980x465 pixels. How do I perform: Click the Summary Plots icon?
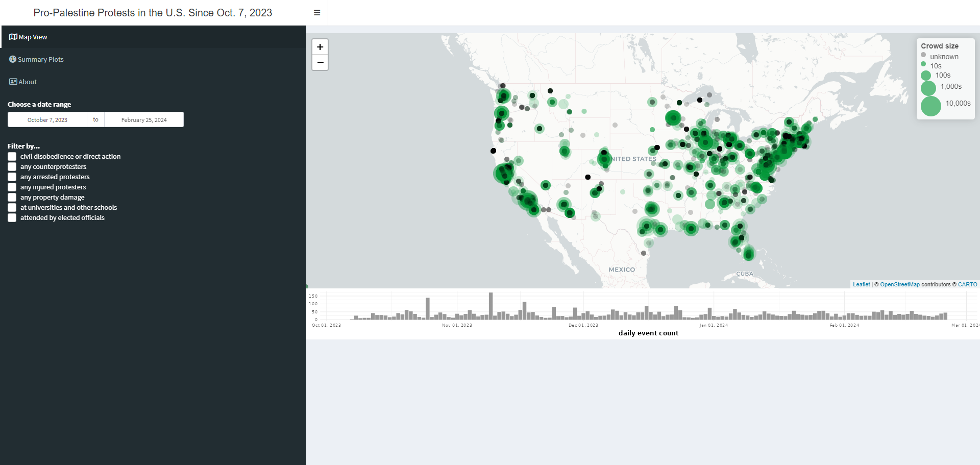(x=13, y=59)
